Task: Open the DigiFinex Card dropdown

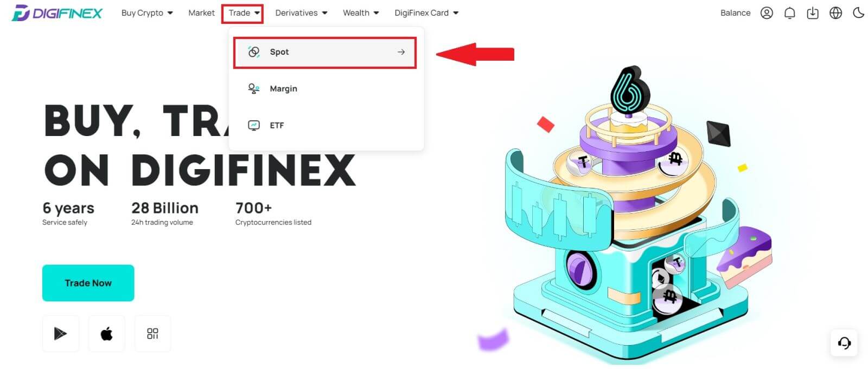Action: pos(426,13)
